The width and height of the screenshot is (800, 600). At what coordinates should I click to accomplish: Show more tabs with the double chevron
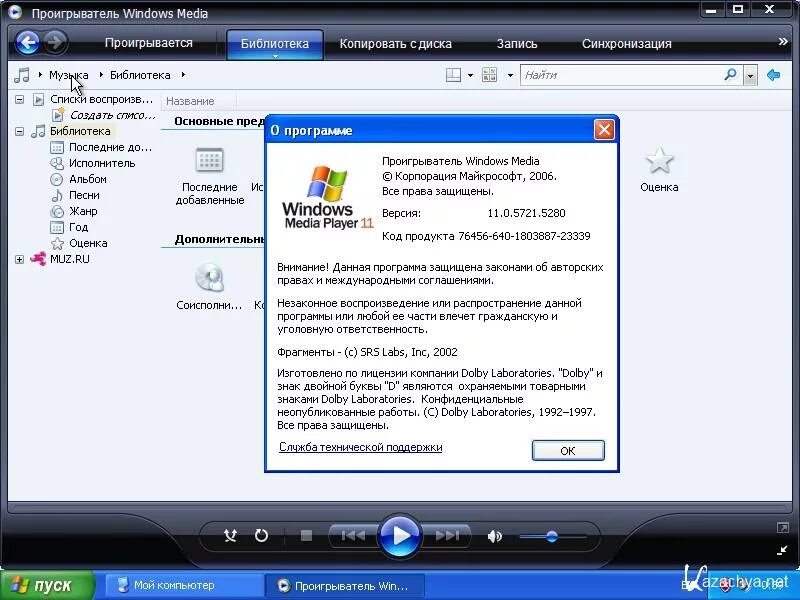[x=783, y=42]
